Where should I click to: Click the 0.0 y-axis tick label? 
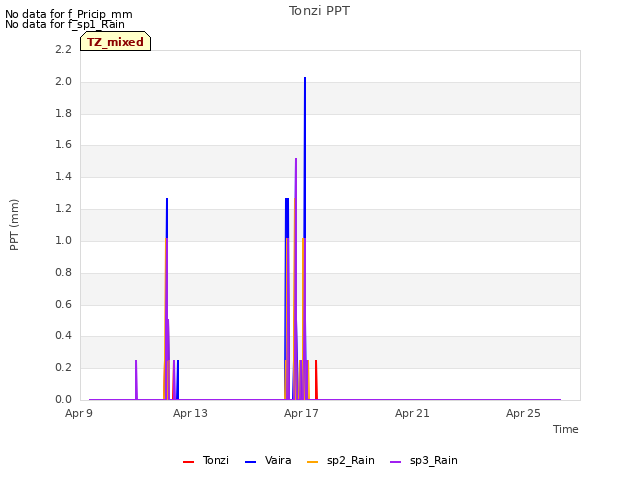click(x=63, y=399)
